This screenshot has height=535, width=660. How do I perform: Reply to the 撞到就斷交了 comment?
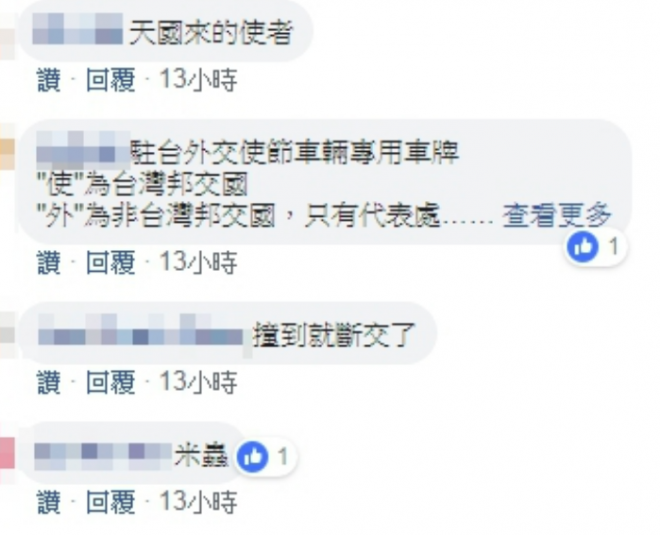pos(111,382)
